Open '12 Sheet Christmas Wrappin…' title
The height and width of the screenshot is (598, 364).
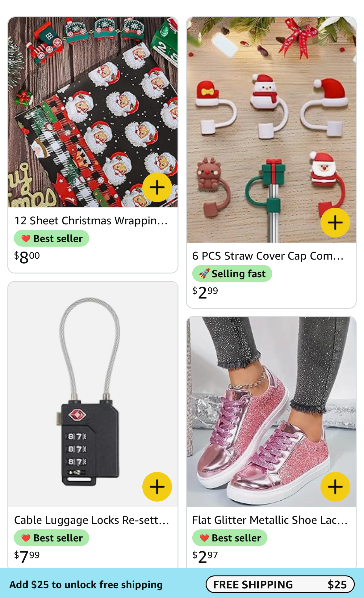(91, 221)
